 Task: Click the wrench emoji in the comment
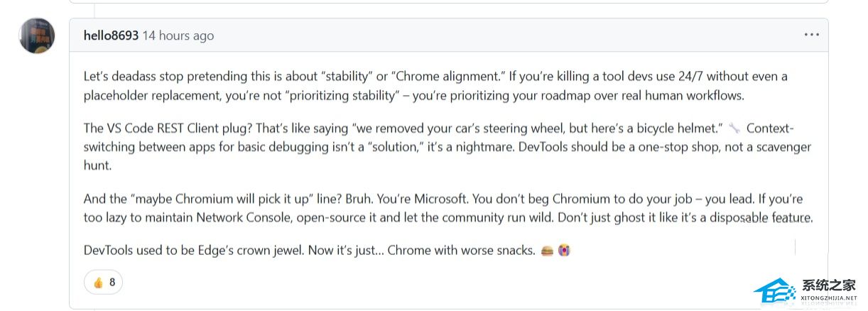[734, 129]
